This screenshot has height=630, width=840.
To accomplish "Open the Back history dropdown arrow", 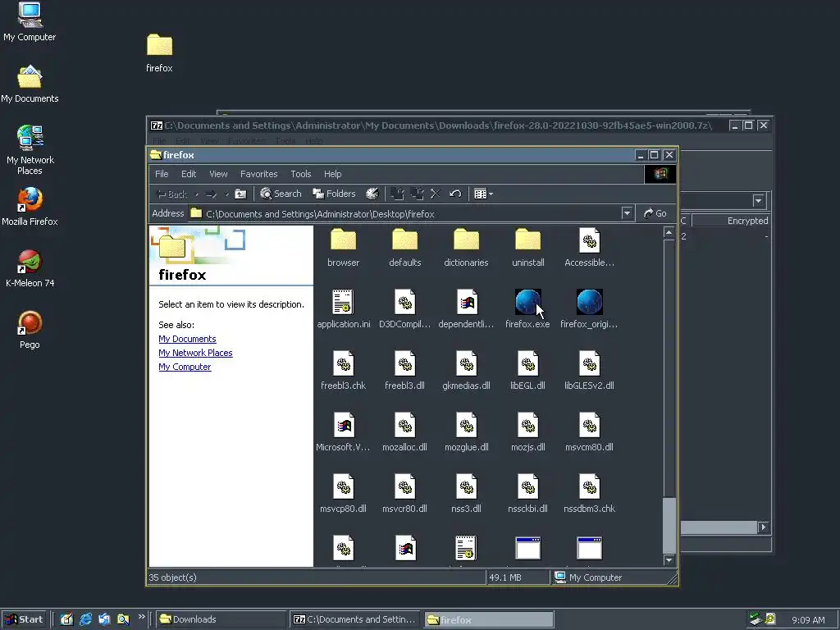I will pos(197,194).
